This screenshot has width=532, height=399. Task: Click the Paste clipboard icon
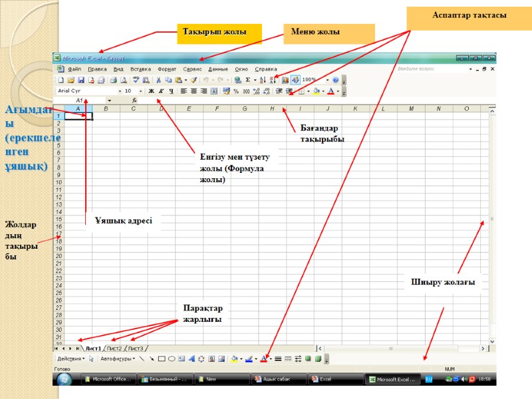point(178,80)
